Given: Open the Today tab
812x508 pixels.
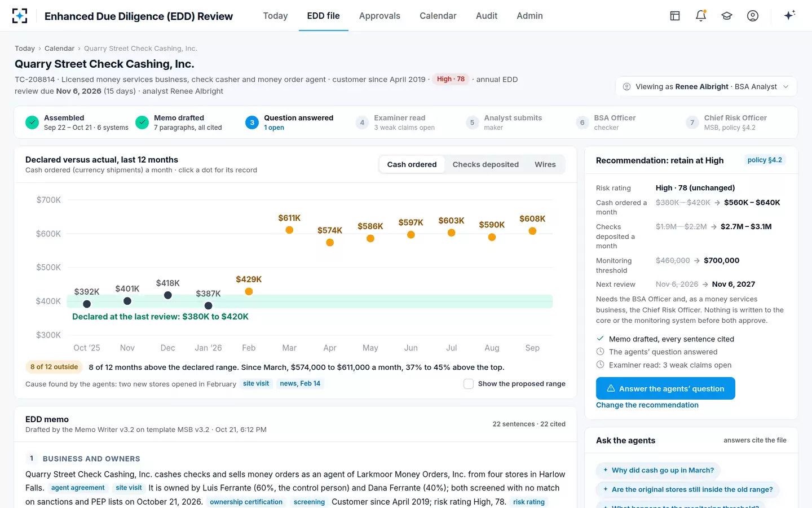Looking at the screenshot, I should point(275,16).
